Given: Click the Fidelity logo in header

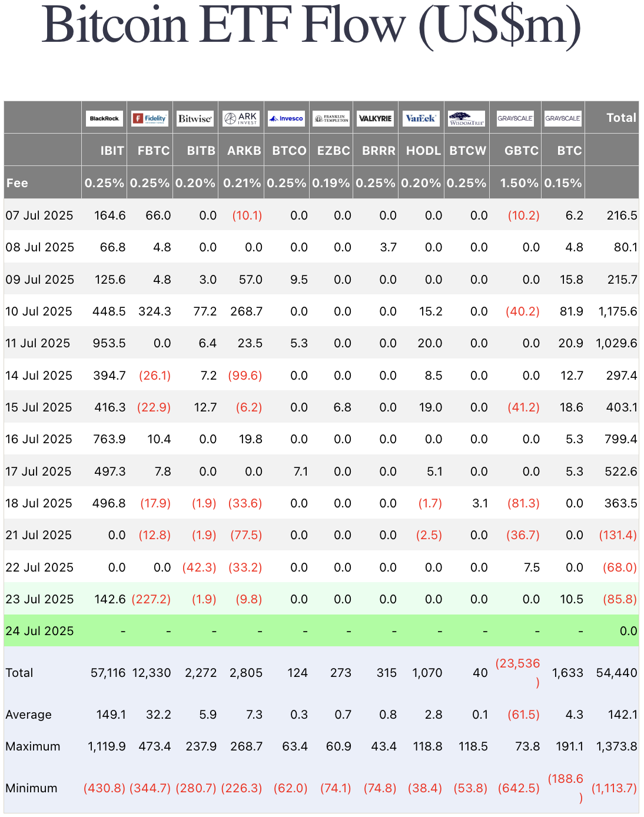Looking at the screenshot, I should coord(150,118).
